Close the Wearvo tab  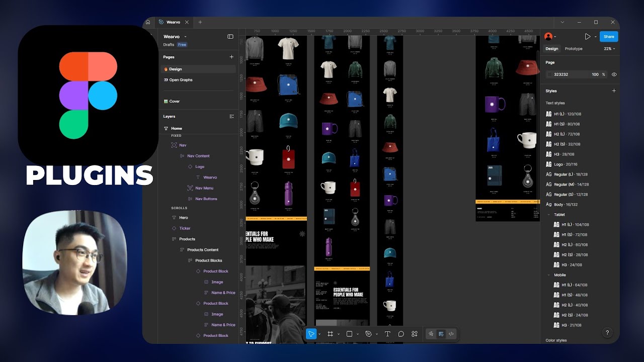tap(187, 22)
